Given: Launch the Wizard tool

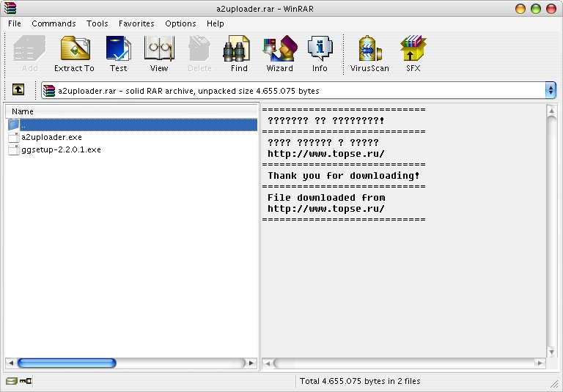Looking at the screenshot, I should [280, 53].
